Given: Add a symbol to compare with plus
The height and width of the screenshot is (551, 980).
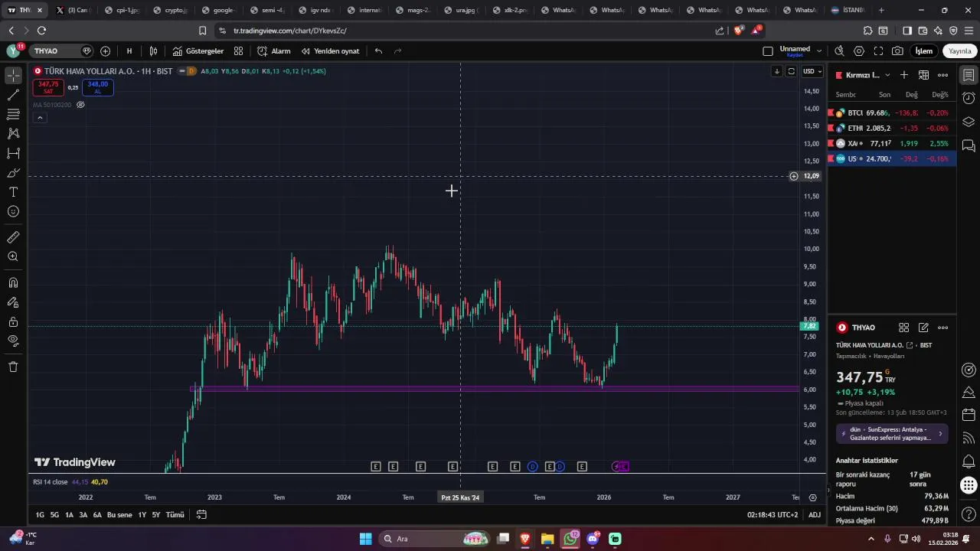Looking at the screenshot, I should (105, 51).
